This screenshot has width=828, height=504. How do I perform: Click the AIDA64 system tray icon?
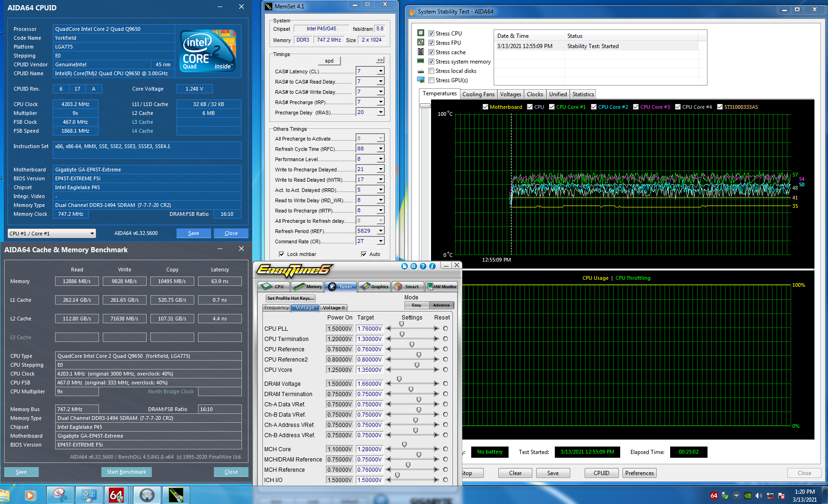pyautogui.click(x=714, y=496)
